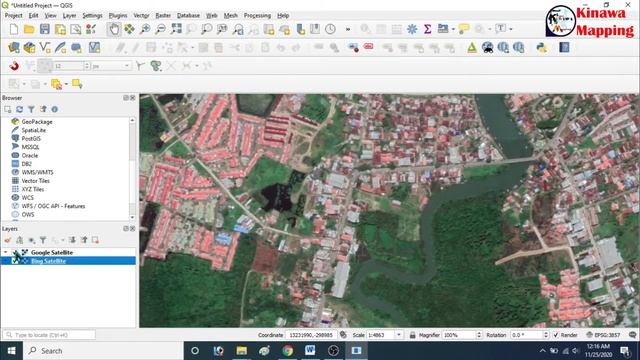Toggle the Render checkbox in status bar
Image resolution: width=640 pixels, height=360 pixels.
click(x=556, y=335)
